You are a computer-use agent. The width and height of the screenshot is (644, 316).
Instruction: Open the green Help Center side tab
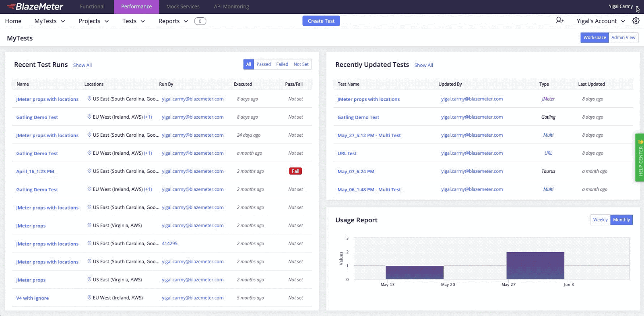pyautogui.click(x=640, y=158)
